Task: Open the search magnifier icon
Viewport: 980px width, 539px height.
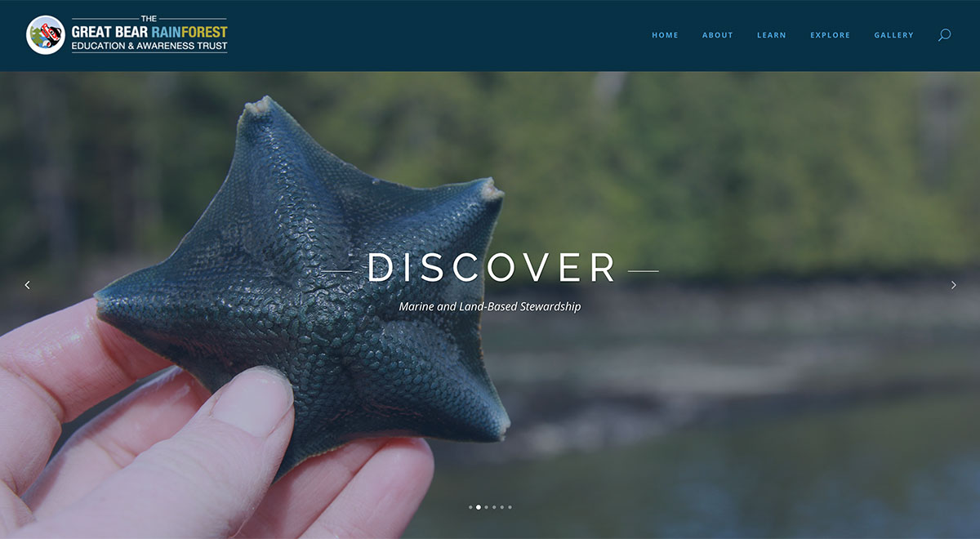Action: 944,35
